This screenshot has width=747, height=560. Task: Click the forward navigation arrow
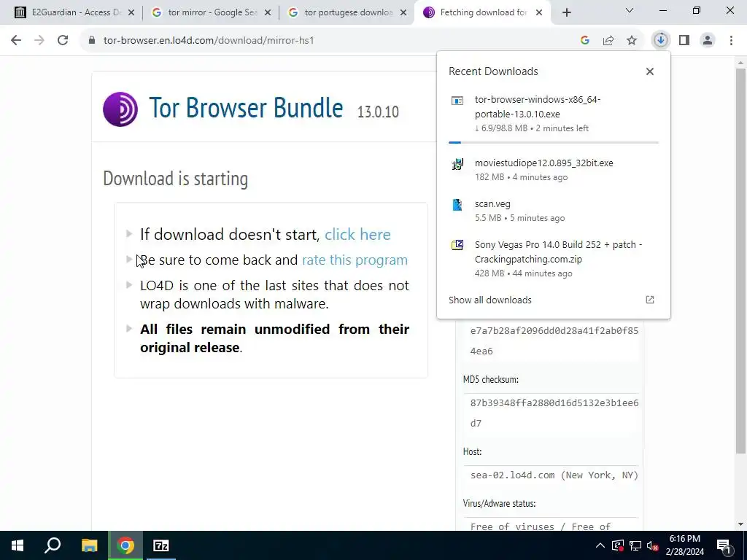pyautogui.click(x=39, y=41)
